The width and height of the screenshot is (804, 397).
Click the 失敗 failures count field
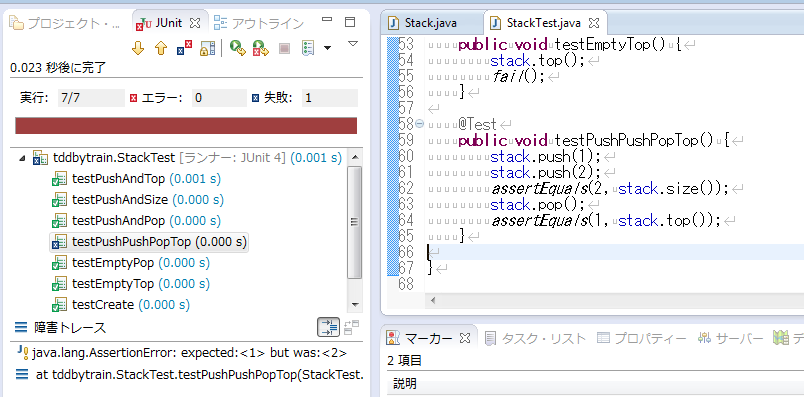coord(330,98)
